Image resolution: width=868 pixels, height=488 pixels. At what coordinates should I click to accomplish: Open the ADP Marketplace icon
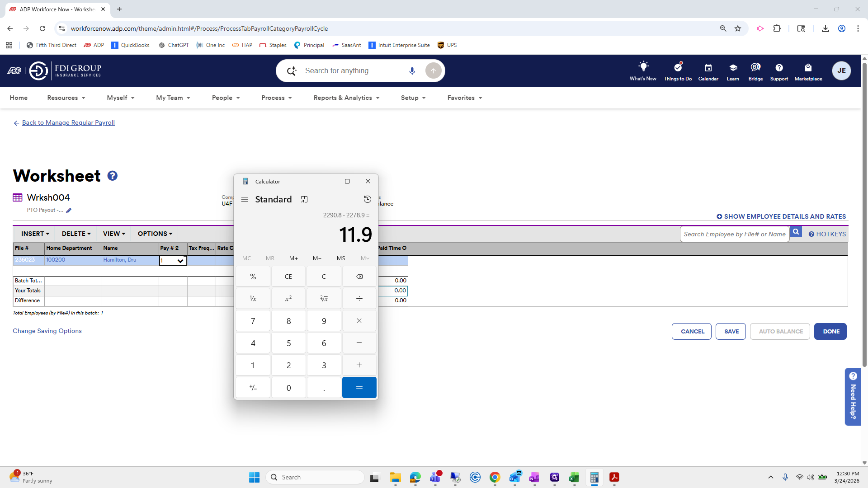(x=808, y=71)
